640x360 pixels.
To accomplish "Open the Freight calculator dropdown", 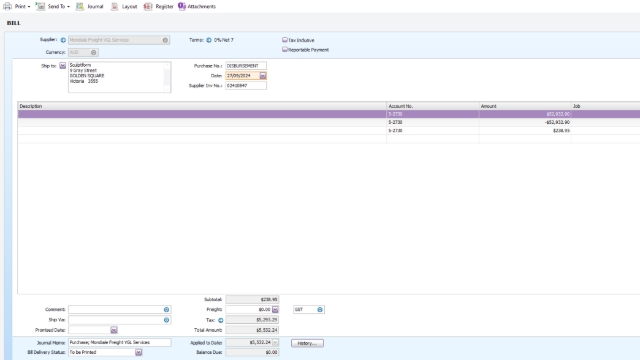I will (x=275, y=310).
